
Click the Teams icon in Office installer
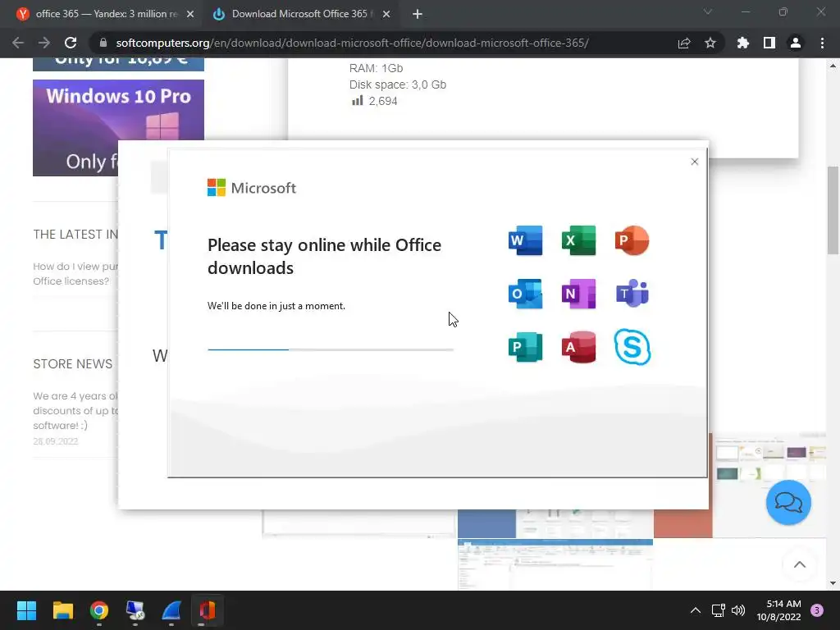click(632, 294)
